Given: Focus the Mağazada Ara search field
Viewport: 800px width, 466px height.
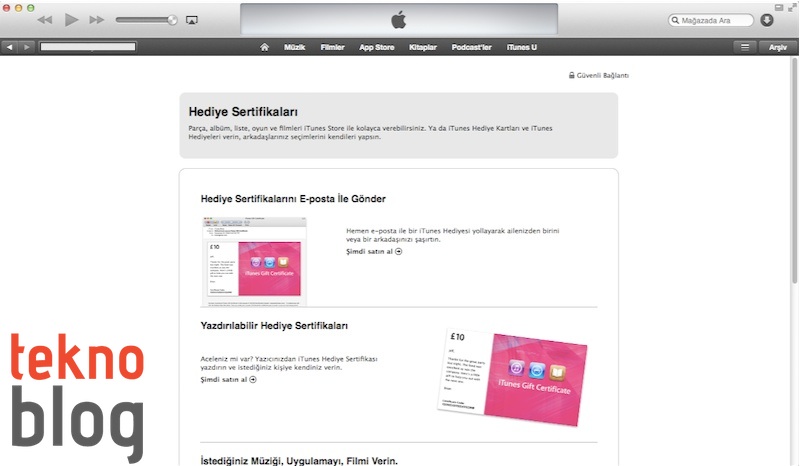Looking at the screenshot, I should click(711, 20).
